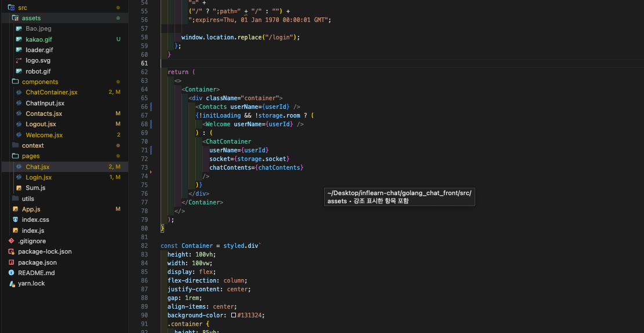Viewport: 644px width, 333px height.
Task: Click the yarn icon beside yarn.lock
Action: point(11,283)
